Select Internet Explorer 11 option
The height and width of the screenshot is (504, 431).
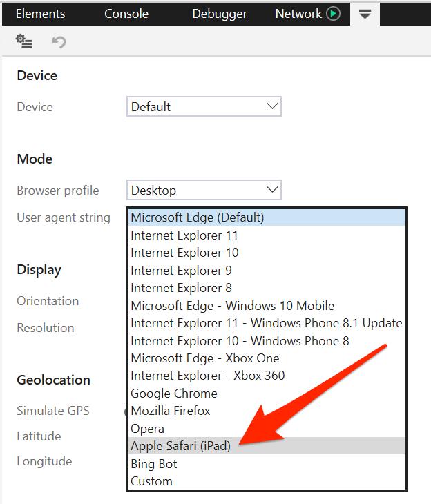pyautogui.click(x=184, y=235)
